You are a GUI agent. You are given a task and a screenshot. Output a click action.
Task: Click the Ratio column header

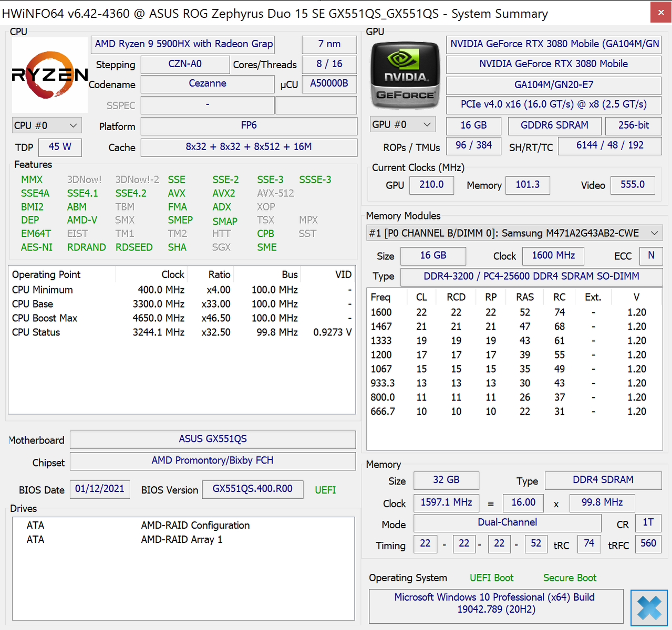click(x=210, y=275)
